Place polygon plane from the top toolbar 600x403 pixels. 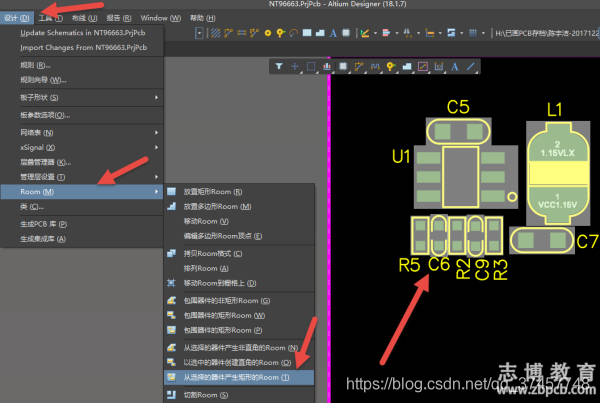320,33
